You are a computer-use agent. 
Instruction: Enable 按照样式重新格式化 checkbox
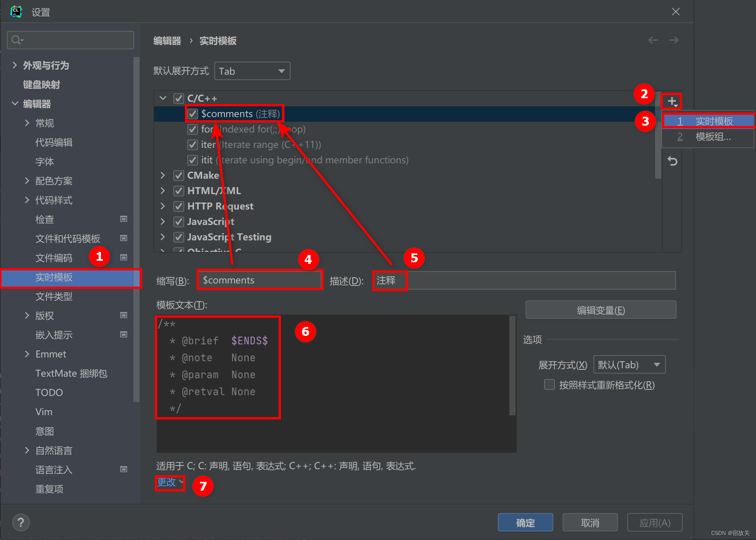[x=549, y=384]
